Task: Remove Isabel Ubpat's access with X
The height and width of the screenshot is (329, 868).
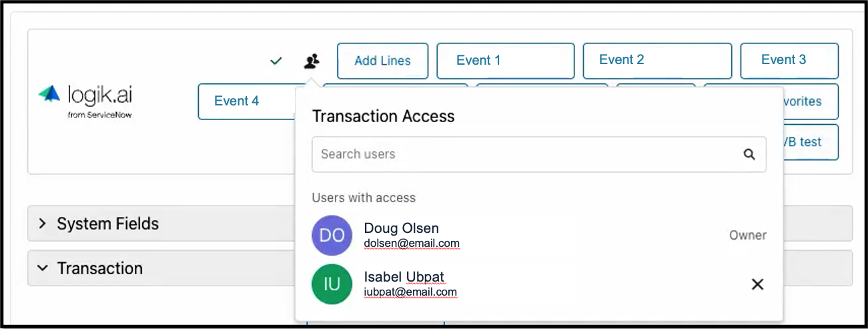Action: coord(757,284)
